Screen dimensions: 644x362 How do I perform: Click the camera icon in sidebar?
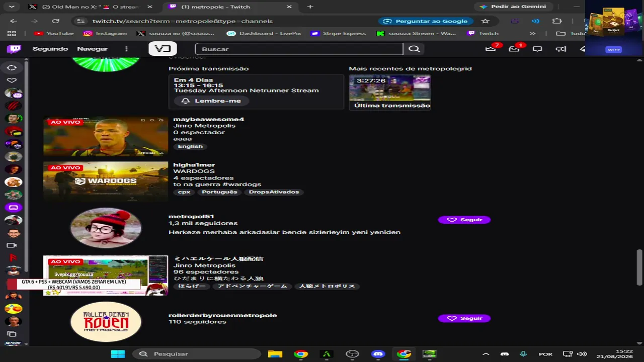coord(12,245)
